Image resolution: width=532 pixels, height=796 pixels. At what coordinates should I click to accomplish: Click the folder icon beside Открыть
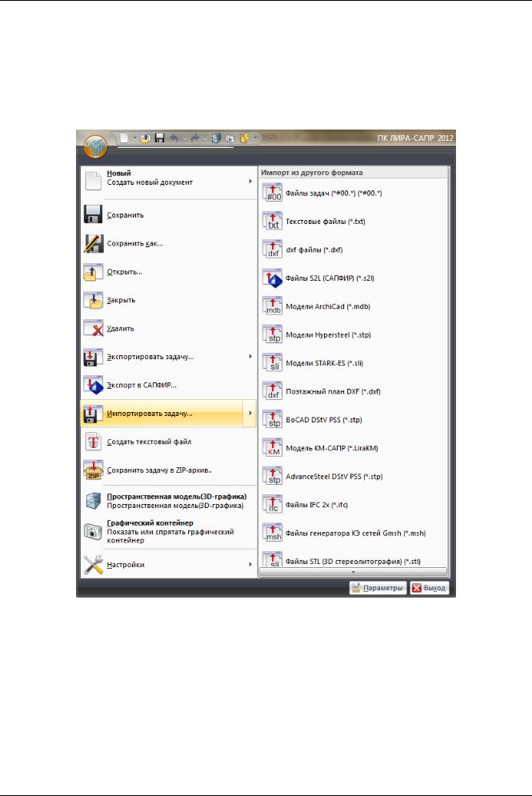pyautogui.click(x=94, y=271)
